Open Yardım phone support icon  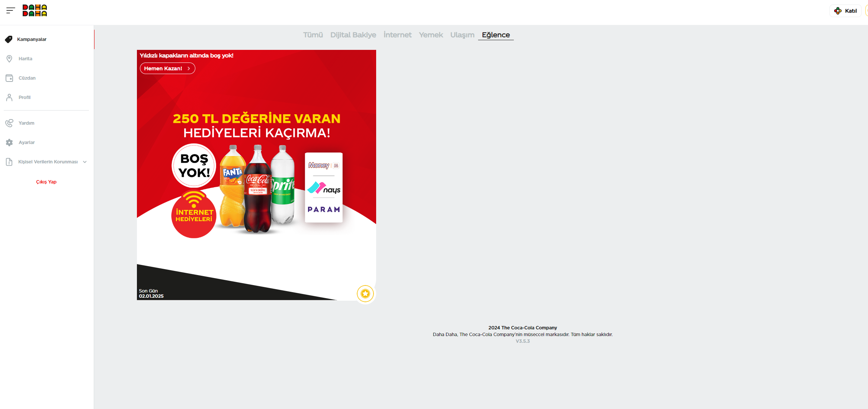point(9,123)
